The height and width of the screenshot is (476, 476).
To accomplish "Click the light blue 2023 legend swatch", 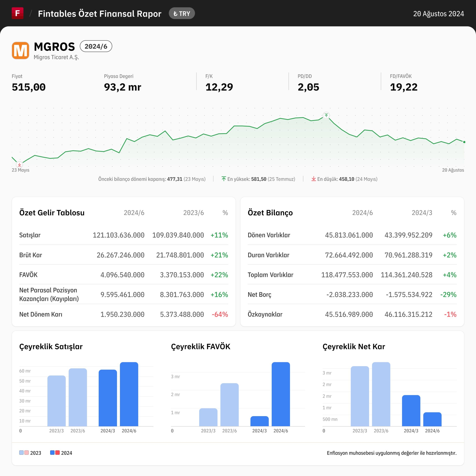I will (21, 453).
